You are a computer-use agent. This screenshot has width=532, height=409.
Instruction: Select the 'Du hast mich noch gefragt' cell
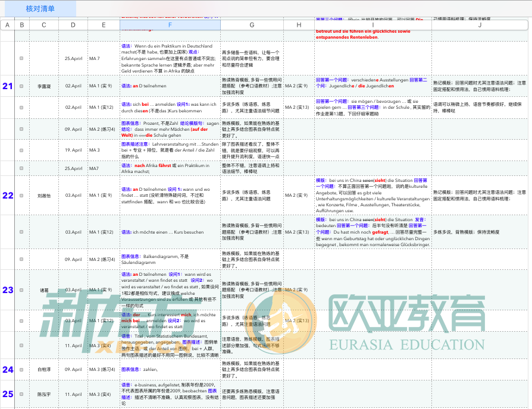click(x=373, y=232)
